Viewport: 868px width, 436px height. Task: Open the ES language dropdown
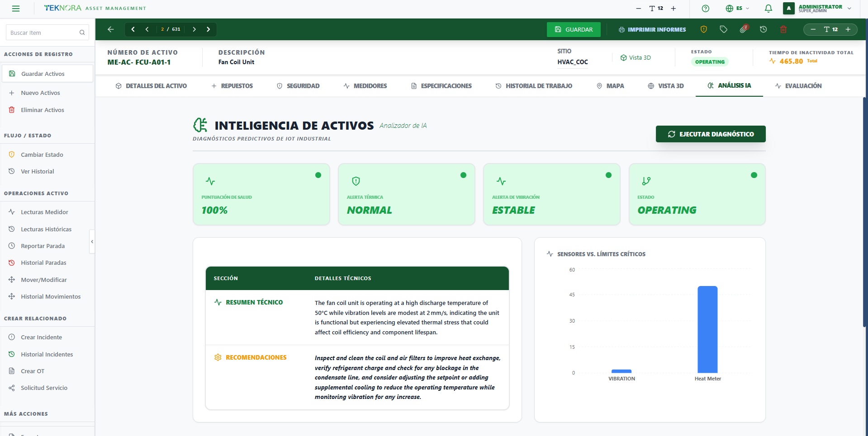[x=737, y=9]
